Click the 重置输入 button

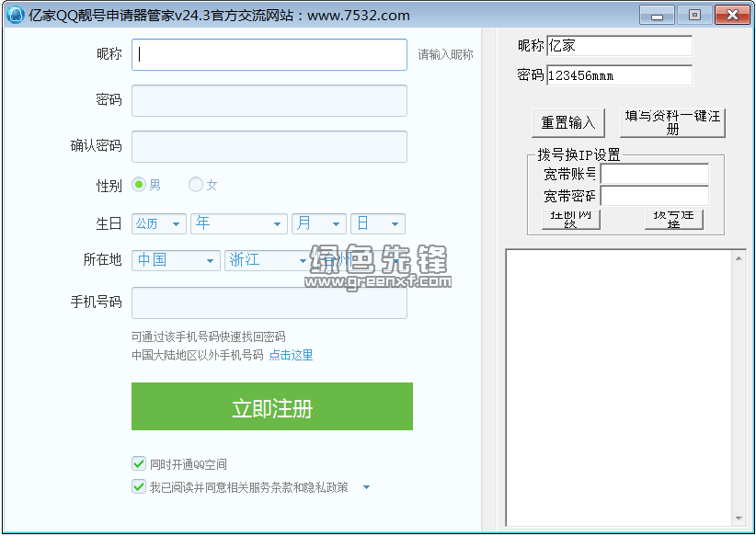tap(568, 123)
